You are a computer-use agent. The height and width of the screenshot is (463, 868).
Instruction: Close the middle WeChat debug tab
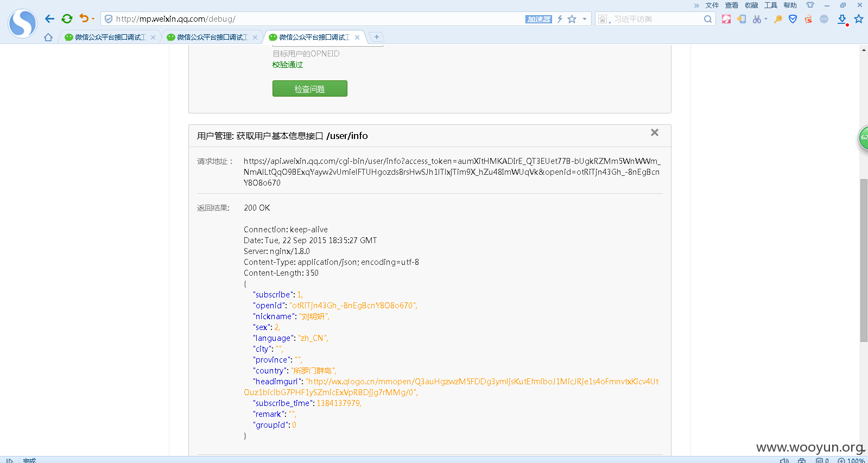click(x=255, y=37)
